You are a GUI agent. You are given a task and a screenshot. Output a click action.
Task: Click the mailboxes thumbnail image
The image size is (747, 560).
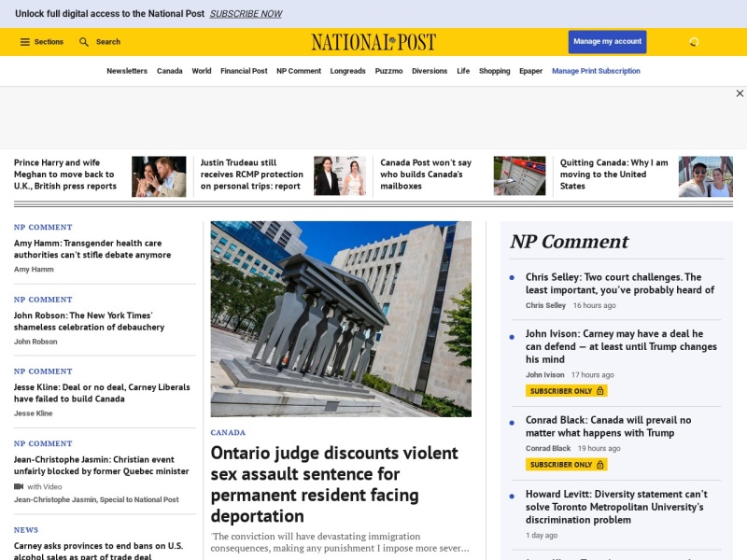point(519,175)
